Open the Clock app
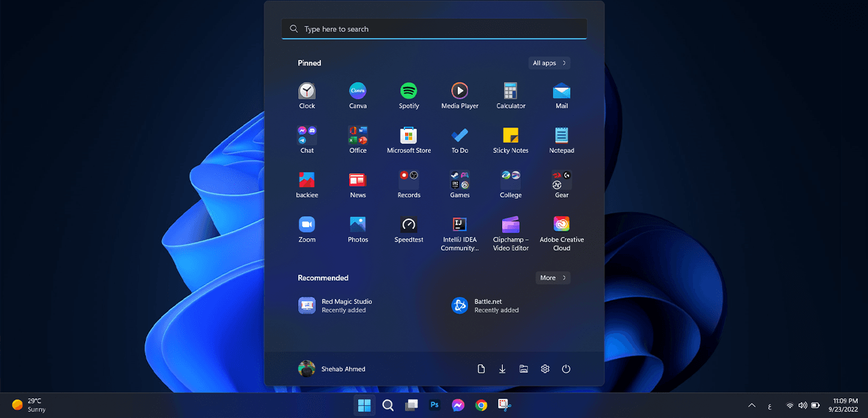 [x=307, y=96]
